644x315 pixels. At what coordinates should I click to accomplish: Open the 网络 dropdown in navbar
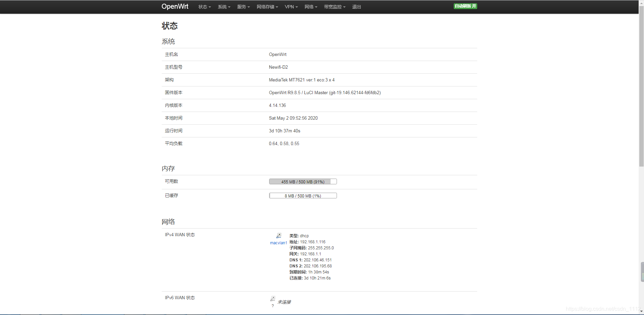point(311,7)
